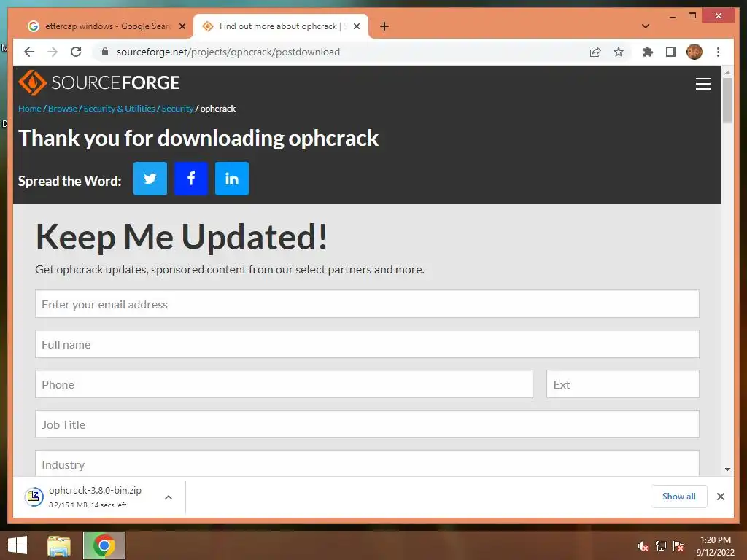Image resolution: width=747 pixels, height=560 pixels.
Task: Reload the current page
Action: (x=76, y=52)
